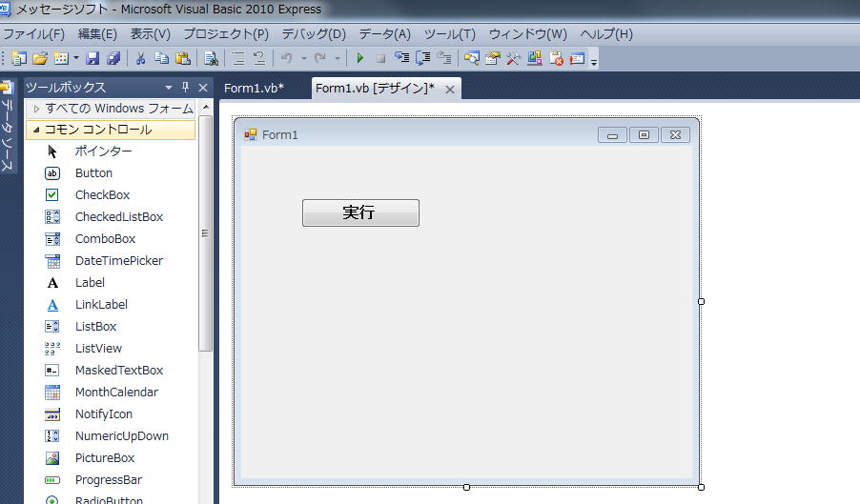Screen dimensions: 860x504
Task: Click the Redo arrow icon
Action: pyautogui.click(x=320, y=58)
